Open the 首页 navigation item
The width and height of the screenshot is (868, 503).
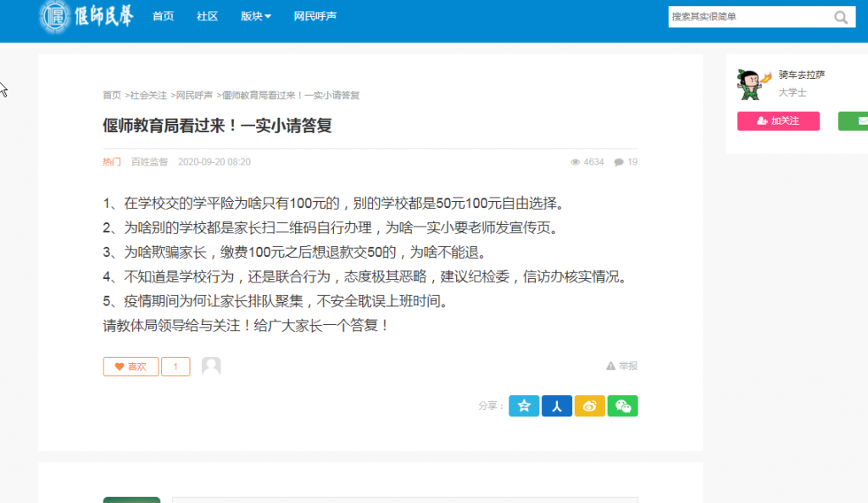click(164, 16)
